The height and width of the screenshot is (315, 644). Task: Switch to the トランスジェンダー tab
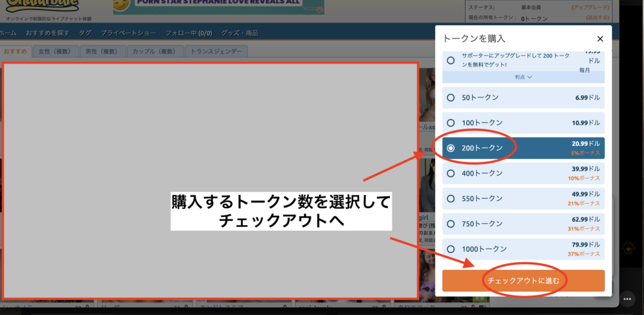click(x=216, y=51)
